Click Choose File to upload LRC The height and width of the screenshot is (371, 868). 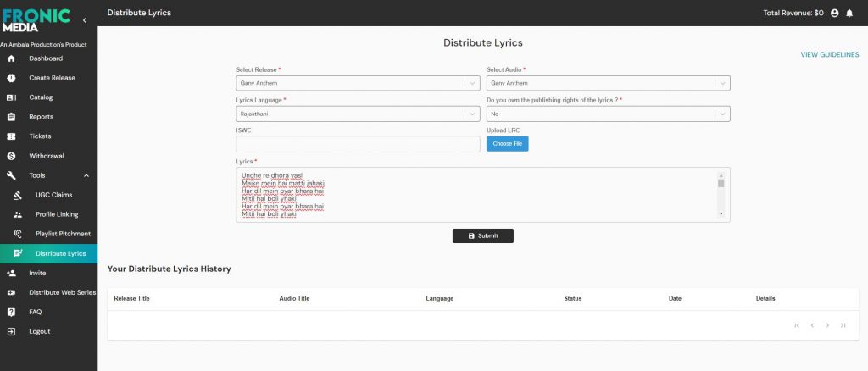507,144
